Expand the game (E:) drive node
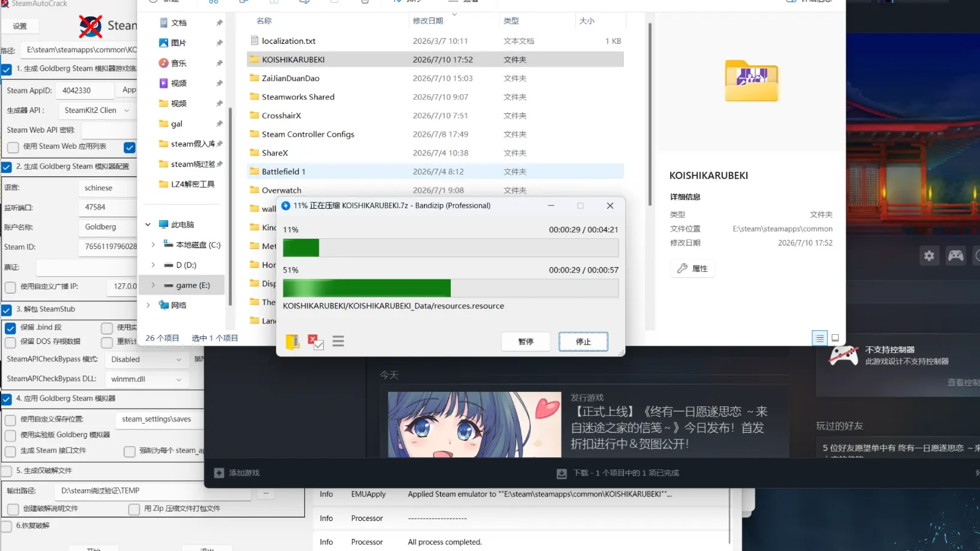Screen dimensions: 980x551 tap(153, 285)
